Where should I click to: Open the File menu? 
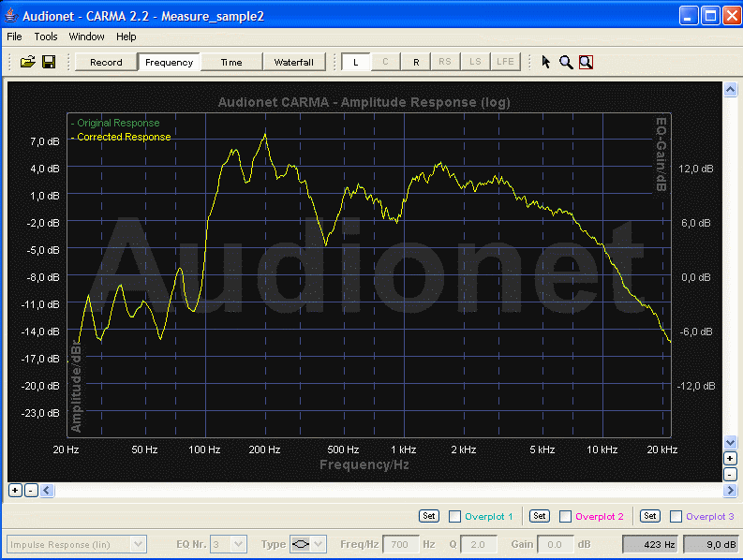tap(14, 37)
